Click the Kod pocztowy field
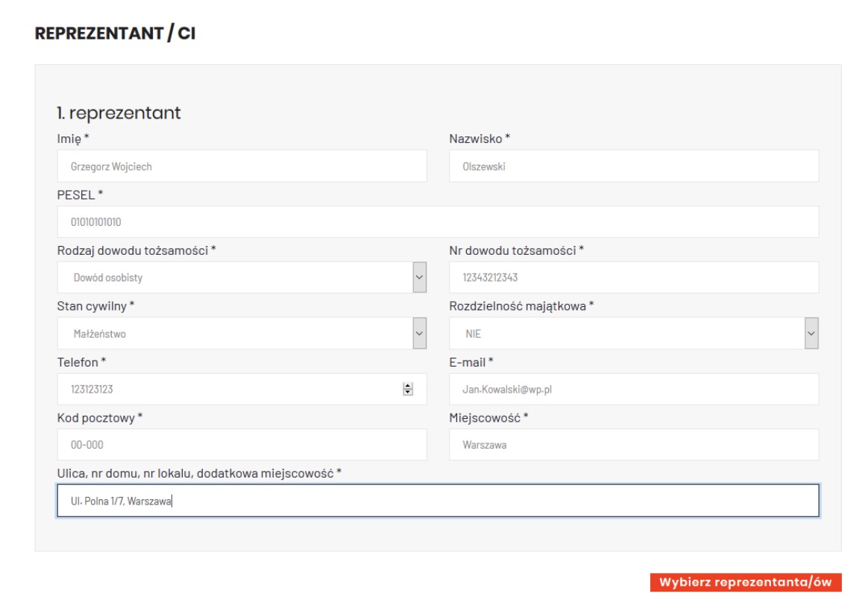The width and height of the screenshot is (868, 611). click(242, 445)
